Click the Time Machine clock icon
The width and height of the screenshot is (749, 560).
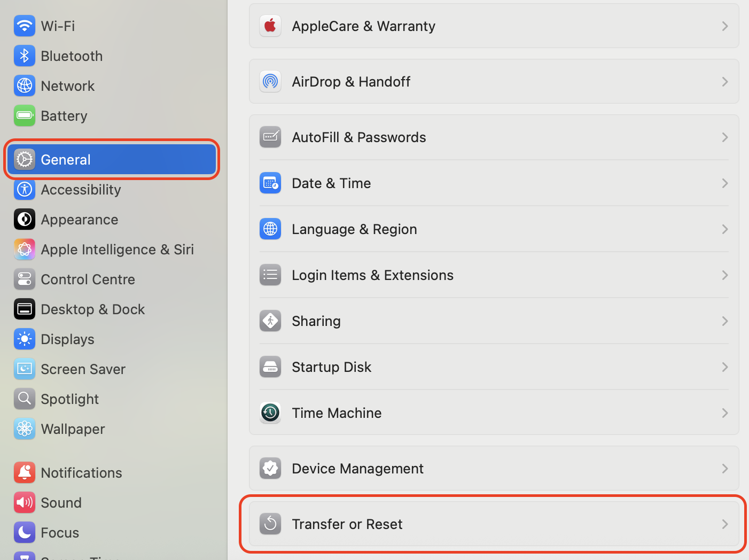pos(270,413)
